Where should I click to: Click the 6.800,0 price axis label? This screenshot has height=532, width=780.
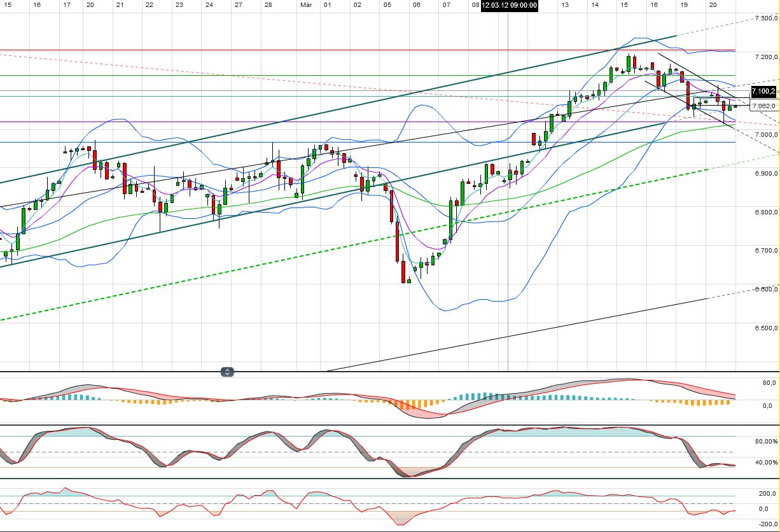pos(765,213)
